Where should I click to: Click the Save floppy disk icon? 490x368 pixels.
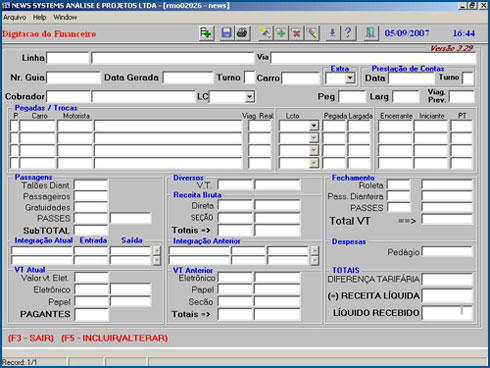226,33
